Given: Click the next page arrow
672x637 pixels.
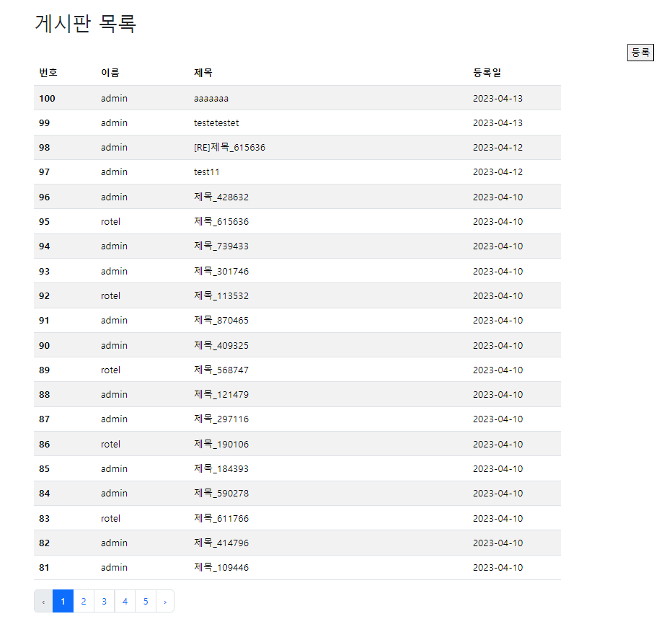Looking at the screenshot, I should (x=165, y=601).
